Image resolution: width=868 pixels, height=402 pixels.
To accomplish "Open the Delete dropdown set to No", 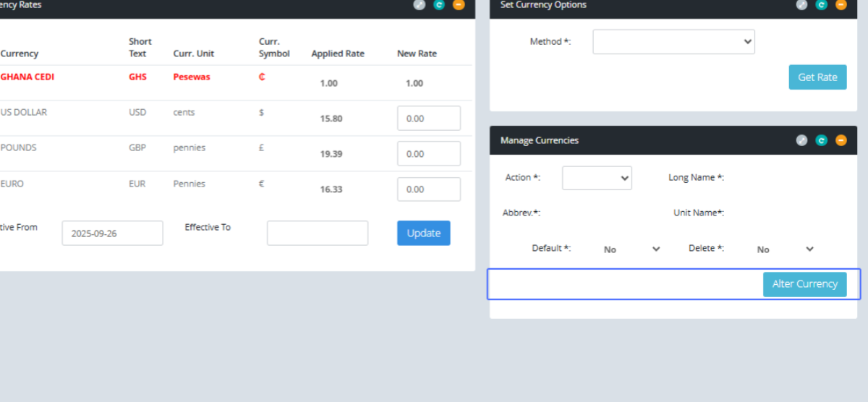I will (785, 249).
